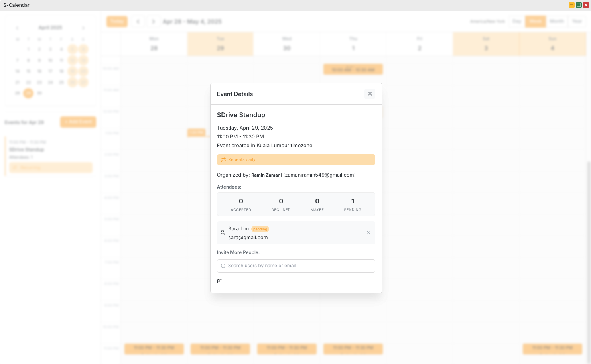The height and width of the screenshot is (364, 591).
Task: Show next month in mini calendar
Action: tap(83, 28)
